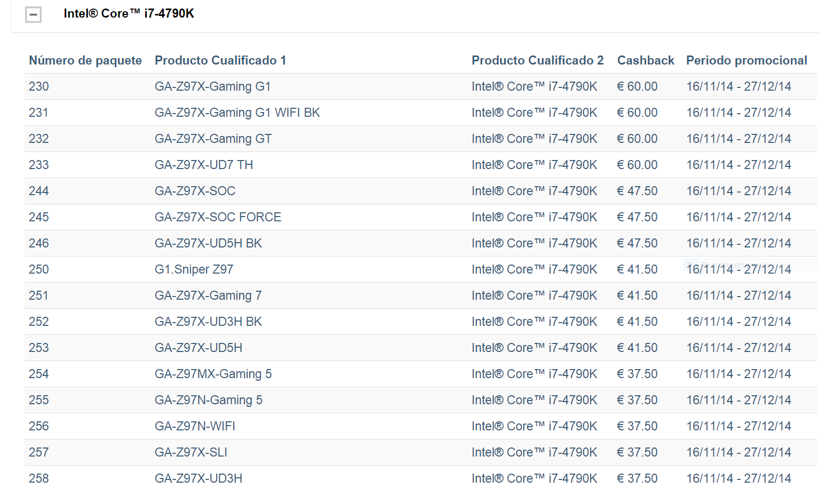
Task: Collapse the Intel Core i7-4790K section
Action: tap(33, 14)
